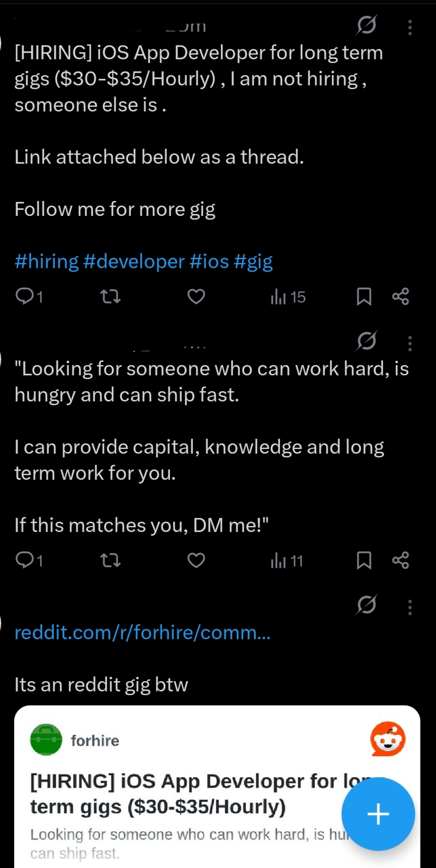
Task: Tap the #hiring hashtag
Action: pyautogui.click(x=47, y=262)
